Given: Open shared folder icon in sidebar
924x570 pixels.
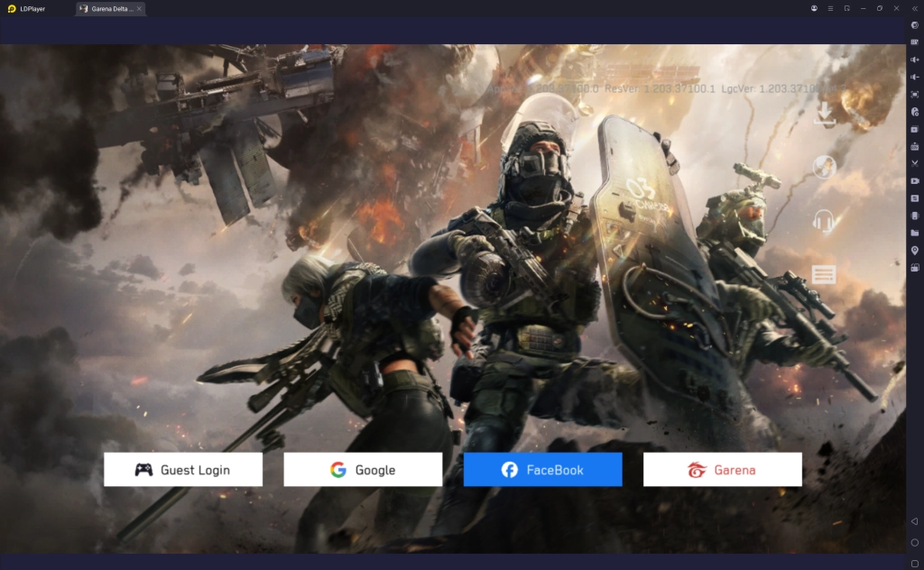Looking at the screenshot, I should 914,233.
